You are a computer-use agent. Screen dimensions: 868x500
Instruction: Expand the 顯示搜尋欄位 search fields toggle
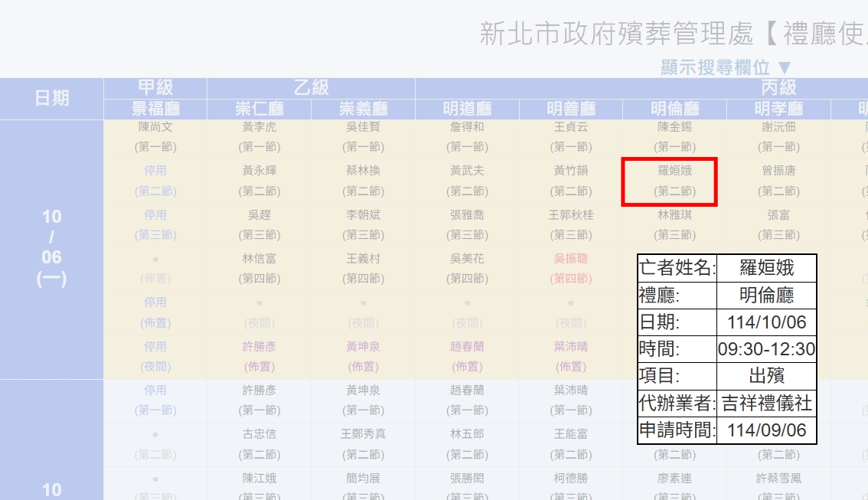[726, 67]
